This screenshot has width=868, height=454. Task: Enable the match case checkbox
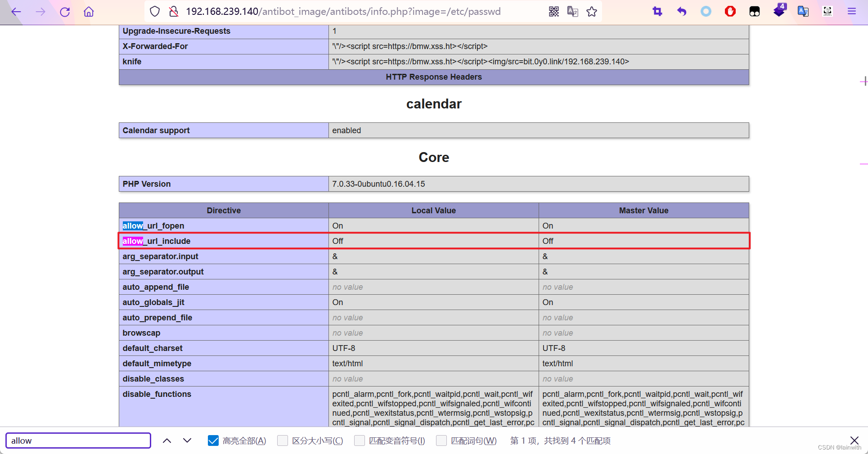click(x=283, y=441)
